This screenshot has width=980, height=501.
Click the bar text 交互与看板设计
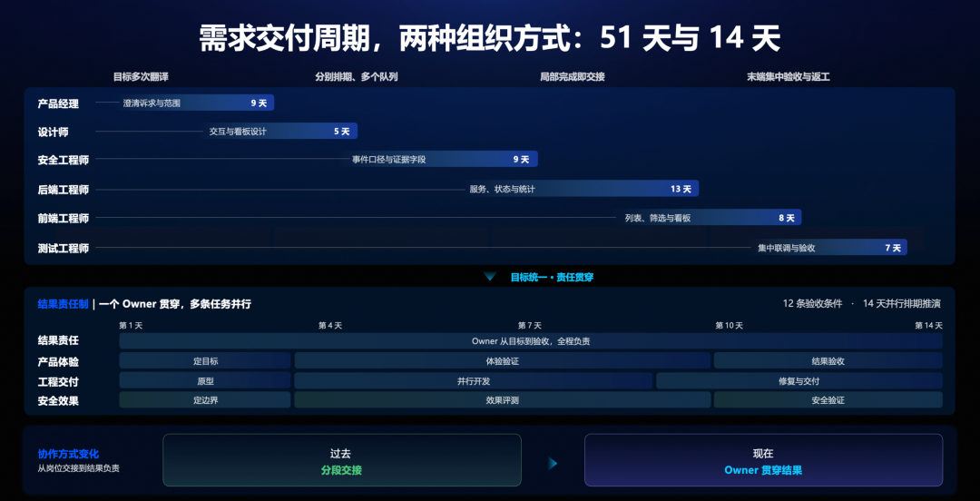(x=238, y=132)
